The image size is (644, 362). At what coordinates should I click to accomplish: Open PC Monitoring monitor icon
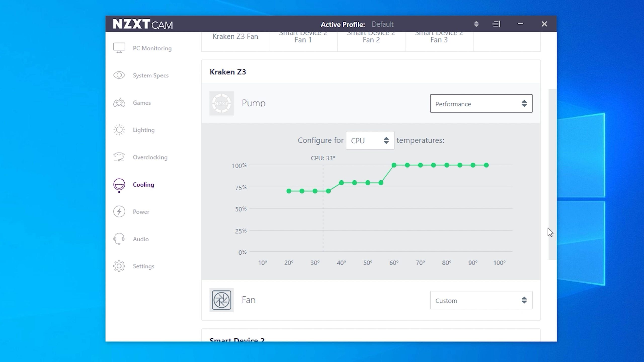click(119, 48)
